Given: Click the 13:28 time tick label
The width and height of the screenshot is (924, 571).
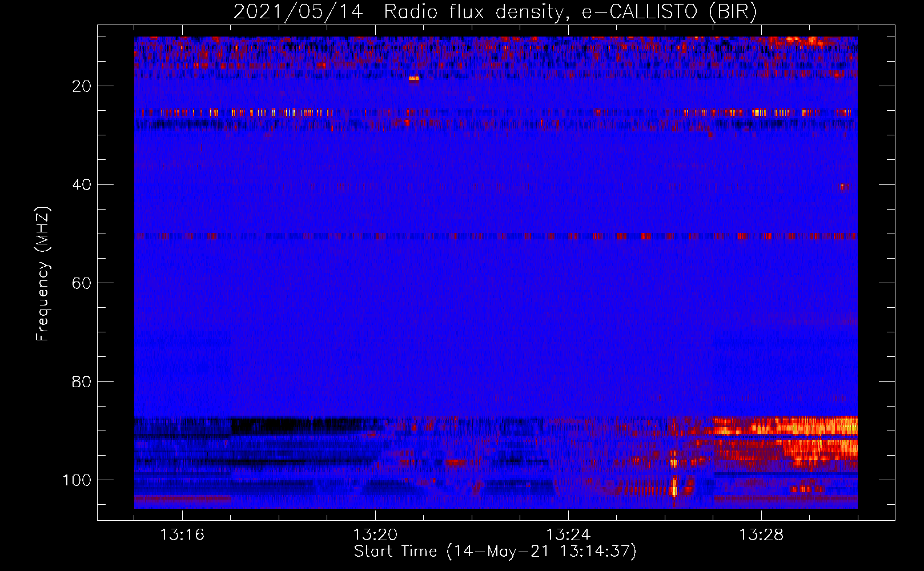Looking at the screenshot, I should (x=761, y=535).
